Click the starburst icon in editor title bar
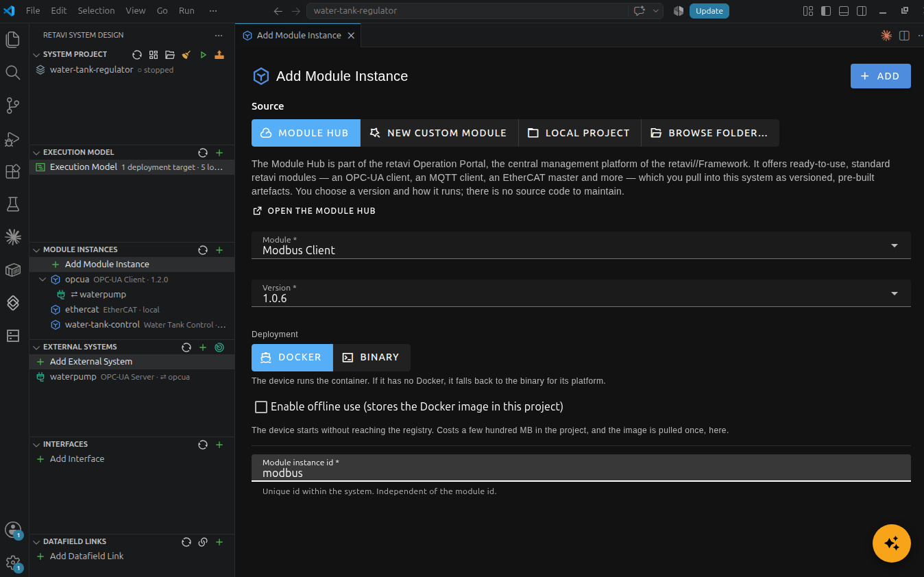The width and height of the screenshot is (924, 577). [x=886, y=36]
